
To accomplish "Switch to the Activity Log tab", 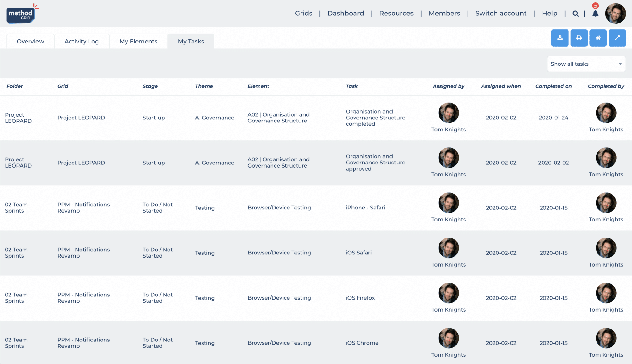I will coord(81,41).
